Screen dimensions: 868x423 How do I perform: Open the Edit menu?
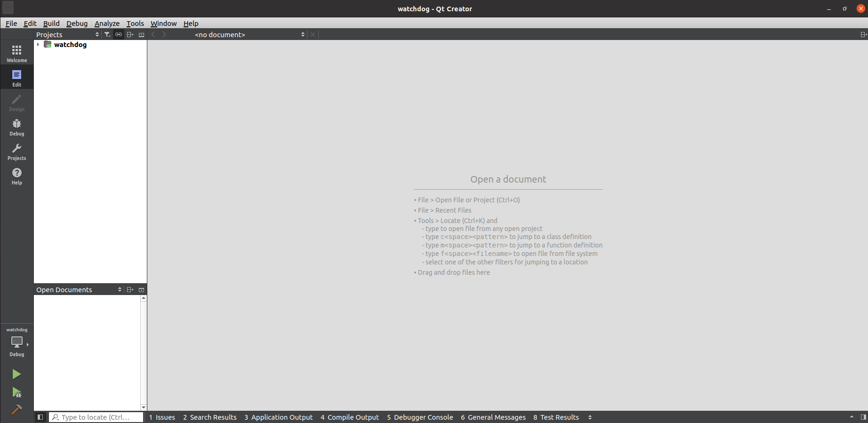point(30,23)
